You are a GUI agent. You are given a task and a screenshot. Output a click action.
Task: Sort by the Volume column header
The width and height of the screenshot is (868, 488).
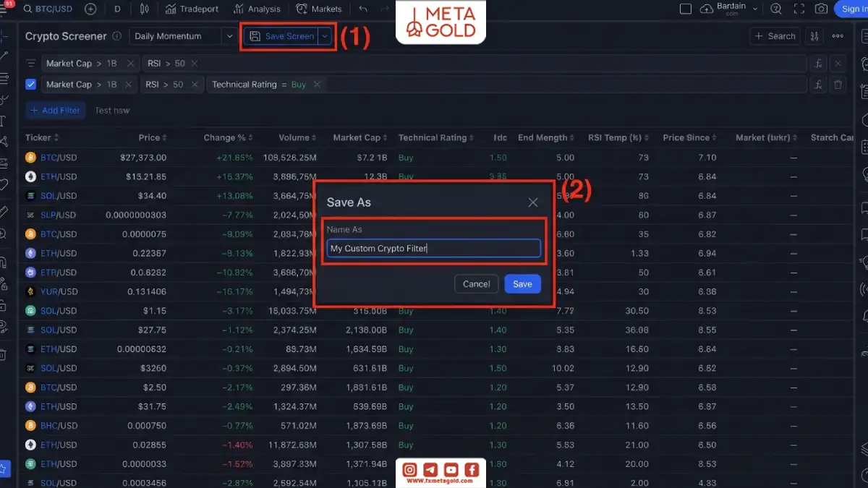point(297,137)
